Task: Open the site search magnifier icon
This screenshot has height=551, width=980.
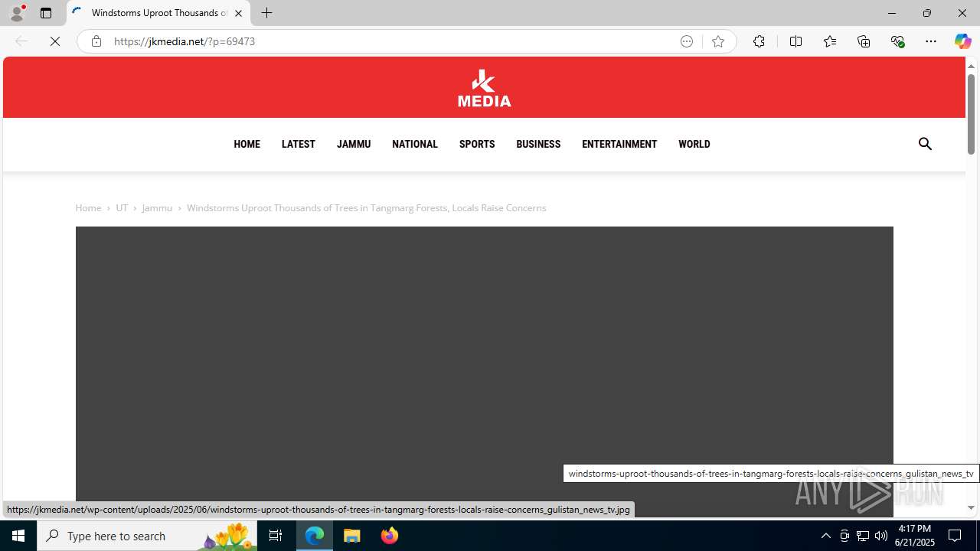Action: tap(925, 144)
